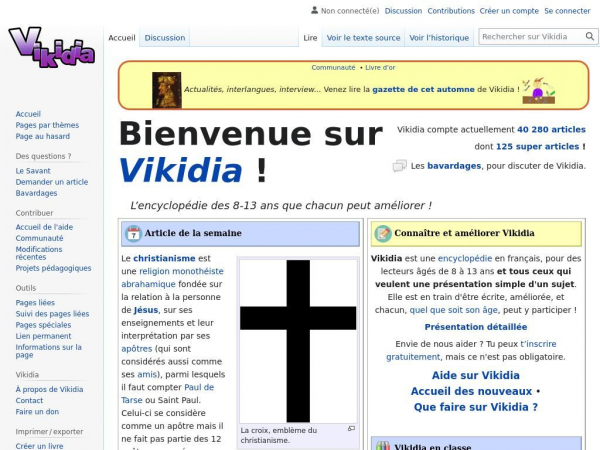Open Informations sur la page
Viewport: 600px width, 450px height.
[x=48, y=351]
